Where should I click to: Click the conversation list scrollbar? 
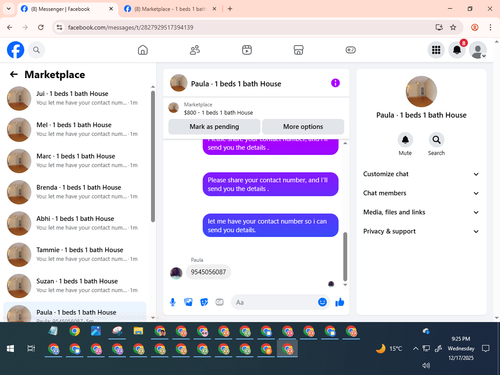pos(153,157)
